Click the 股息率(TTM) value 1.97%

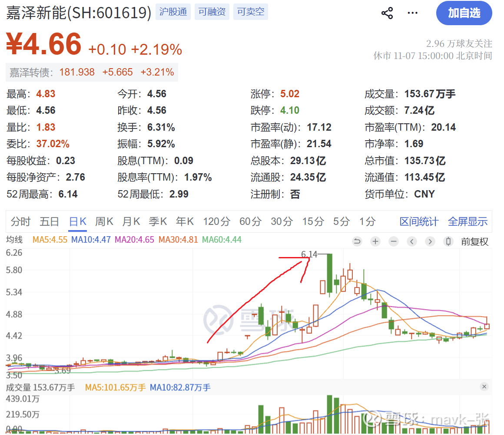[x=198, y=177]
